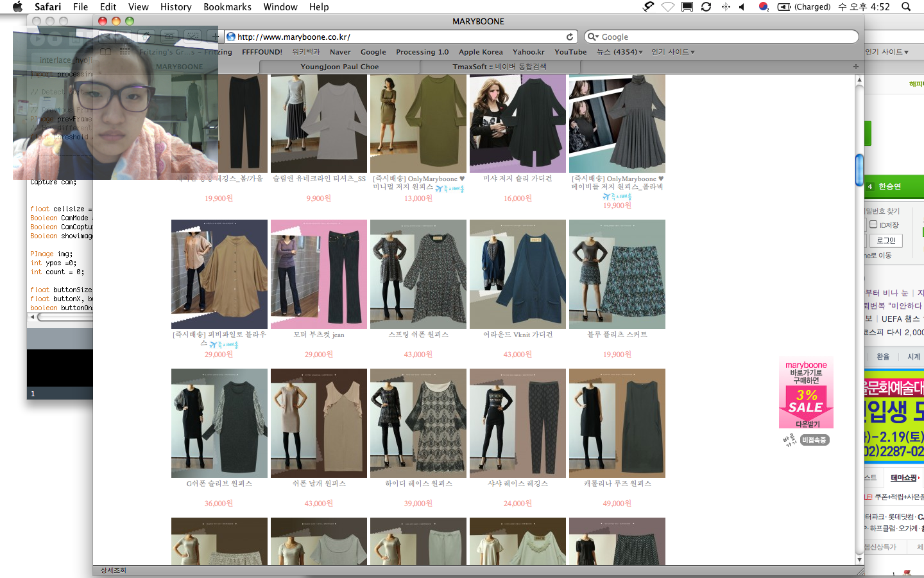Check the ID저장 checkbox
924x578 pixels.
click(873, 225)
